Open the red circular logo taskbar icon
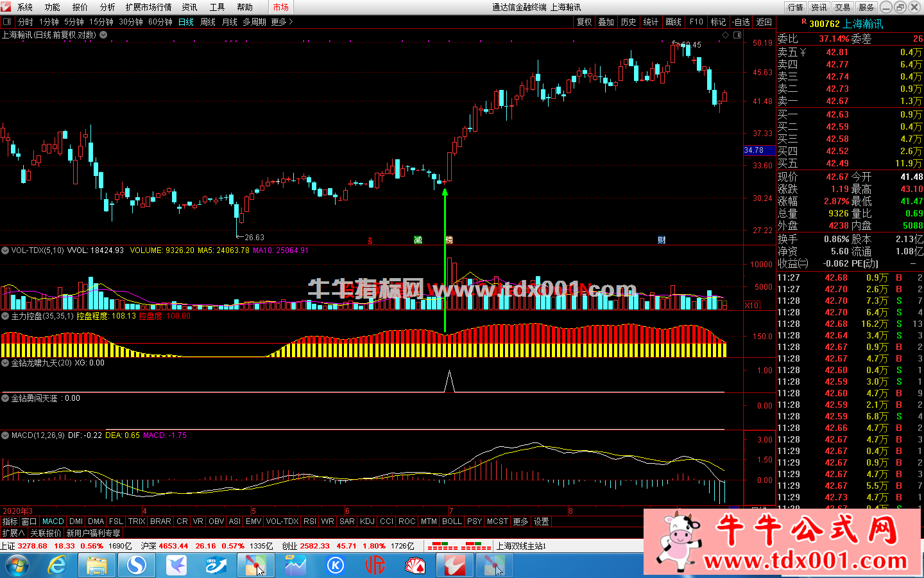The height and width of the screenshot is (578, 924). click(375, 565)
